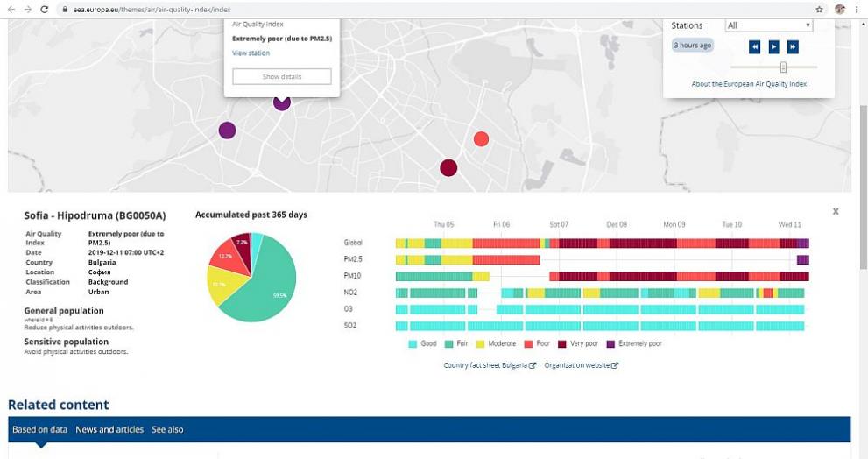Skip forward in time with fast-forward button
Viewport: 868px width, 459px height.
tap(793, 47)
